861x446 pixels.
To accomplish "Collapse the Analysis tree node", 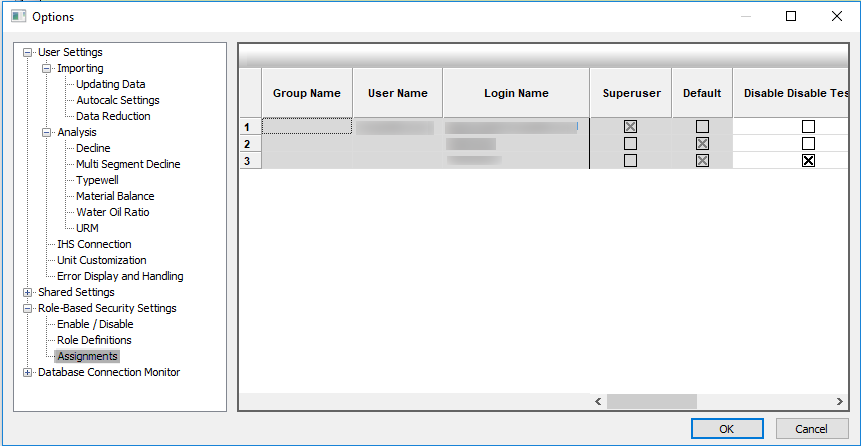I will [47, 132].
